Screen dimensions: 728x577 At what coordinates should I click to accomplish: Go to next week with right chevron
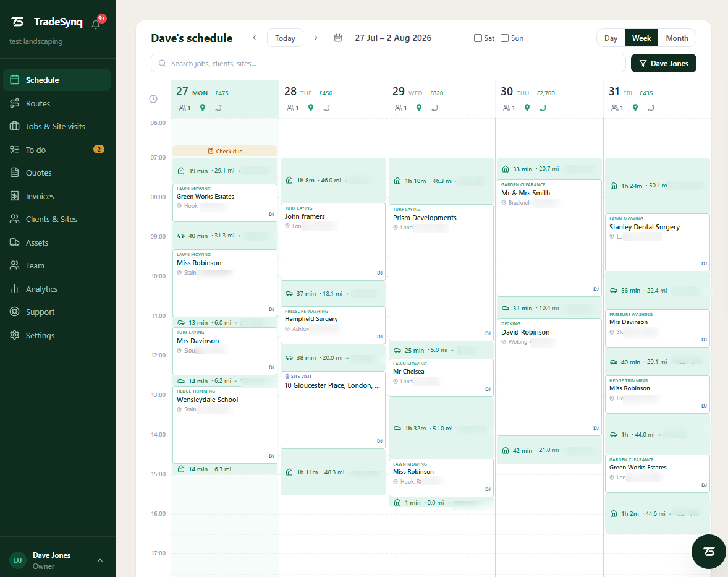pyautogui.click(x=316, y=38)
